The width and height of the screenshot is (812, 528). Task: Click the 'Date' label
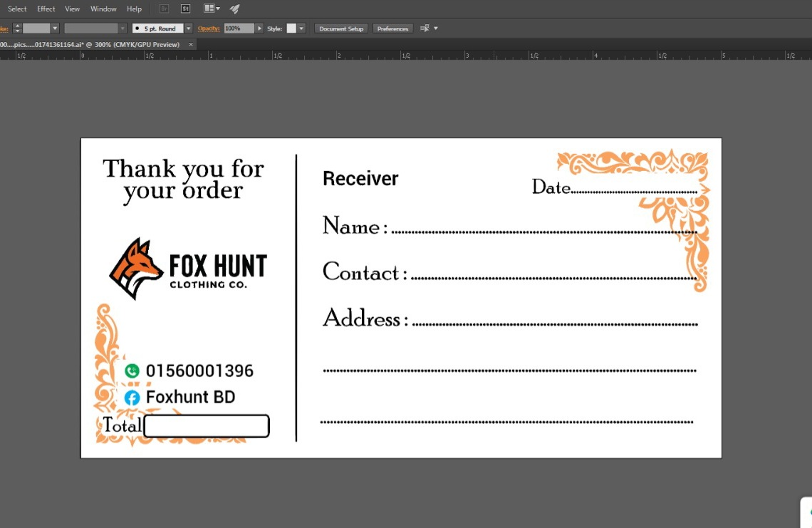point(551,187)
